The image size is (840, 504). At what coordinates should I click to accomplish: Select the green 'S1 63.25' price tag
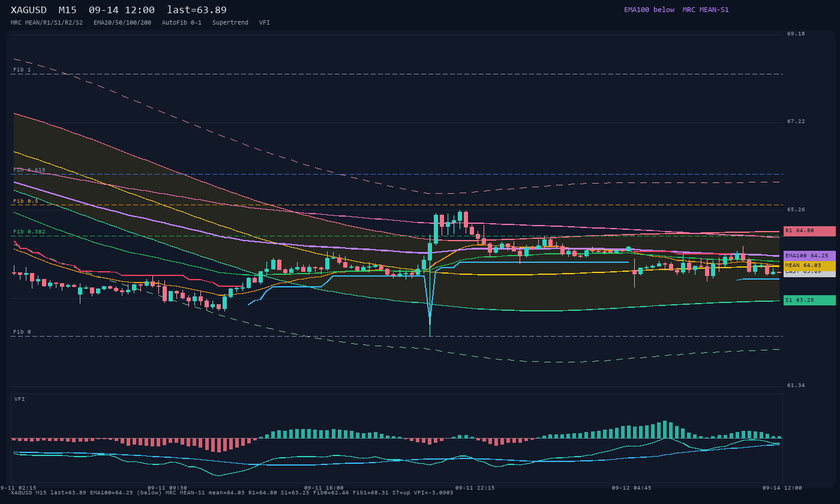809,301
